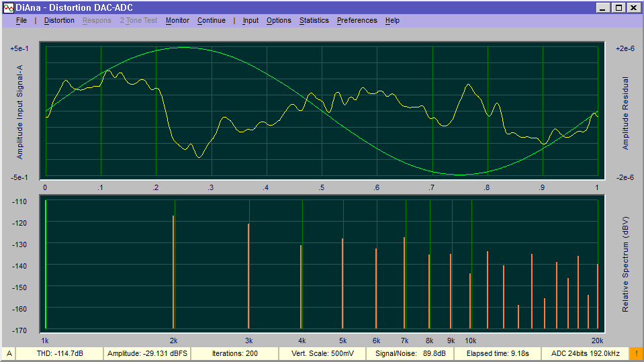
Task: Click the +5e-1 amplitude axis label
Action: click(19, 48)
